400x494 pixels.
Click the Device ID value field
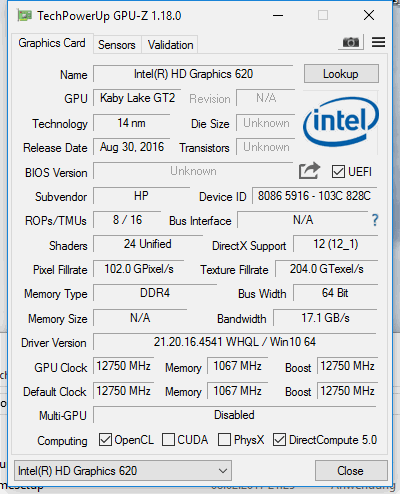coord(314,196)
